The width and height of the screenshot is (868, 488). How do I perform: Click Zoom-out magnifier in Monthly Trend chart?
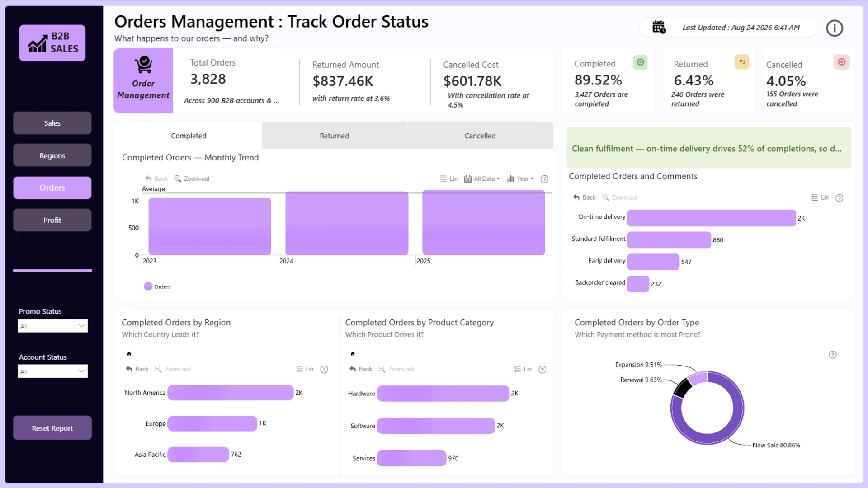(x=178, y=178)
